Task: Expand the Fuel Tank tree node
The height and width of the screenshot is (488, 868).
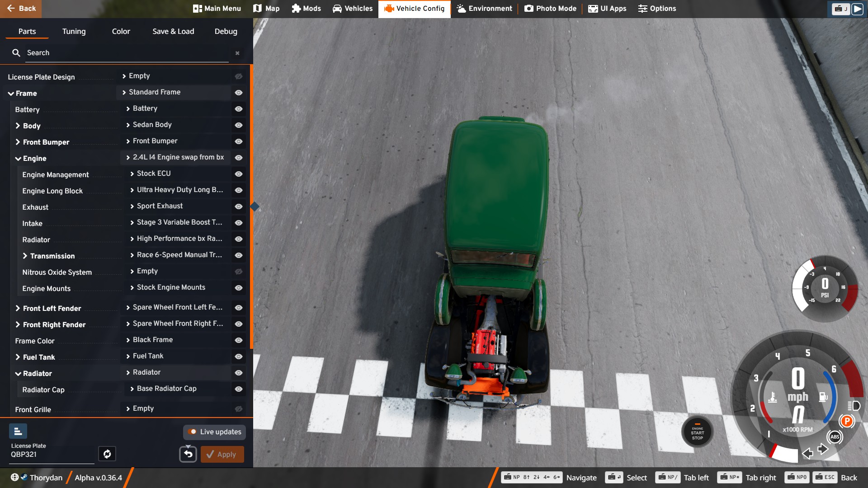Action: (18, 357)
